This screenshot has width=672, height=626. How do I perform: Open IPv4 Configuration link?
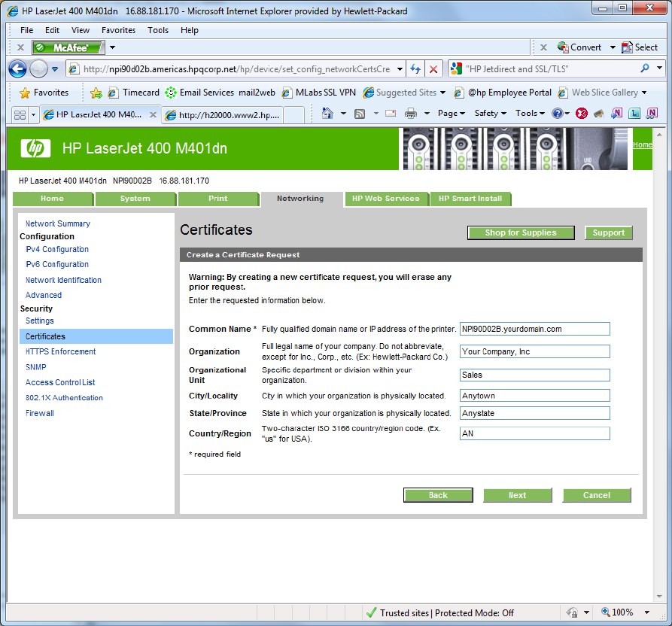tap(57, 249)
